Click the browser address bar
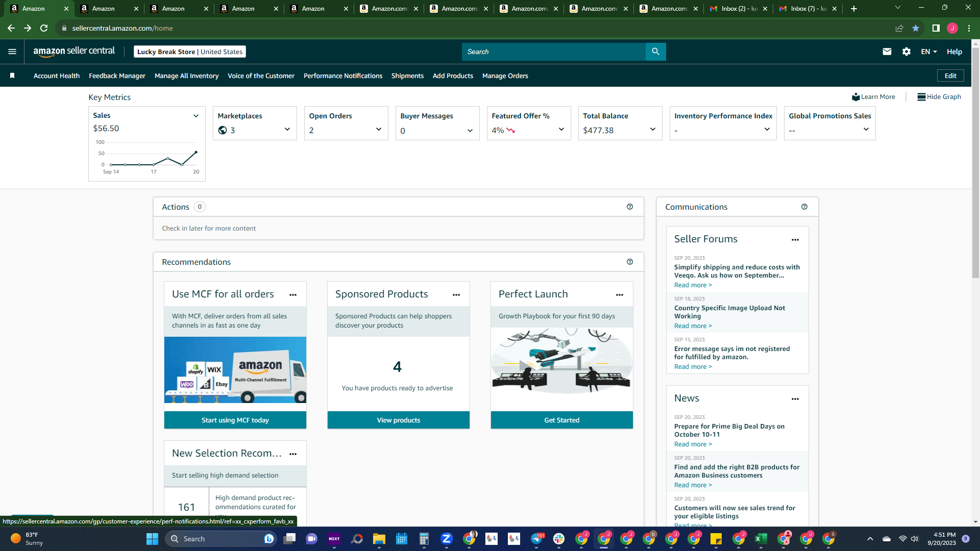This screenshot has height=551, width=980. (475, 28)
